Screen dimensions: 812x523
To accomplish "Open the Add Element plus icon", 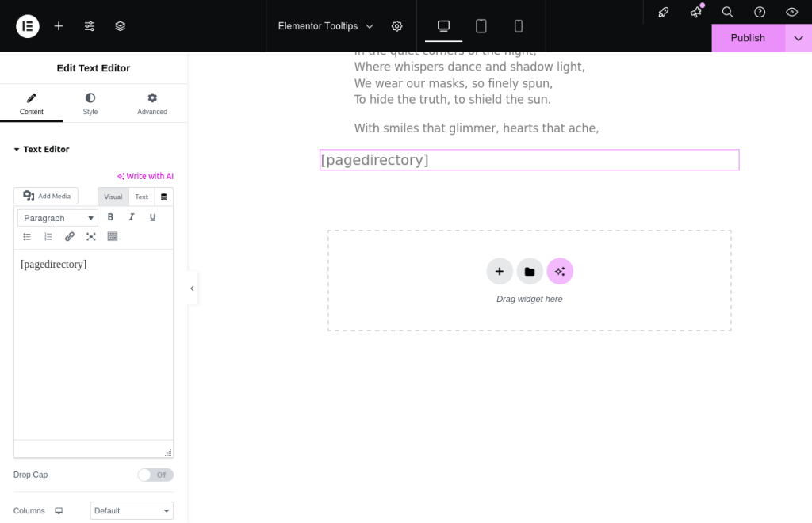I will 59,26.
